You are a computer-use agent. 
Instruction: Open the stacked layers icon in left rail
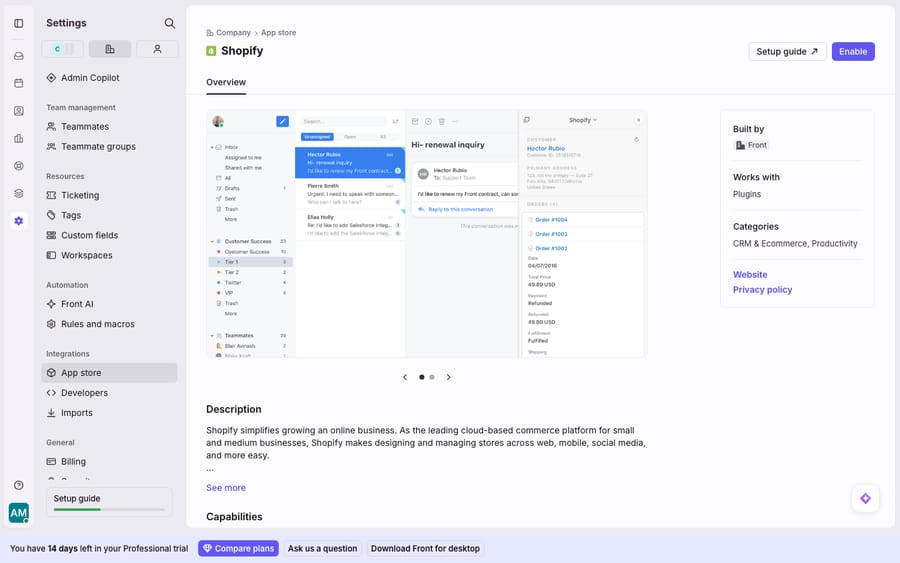[19, 193]
